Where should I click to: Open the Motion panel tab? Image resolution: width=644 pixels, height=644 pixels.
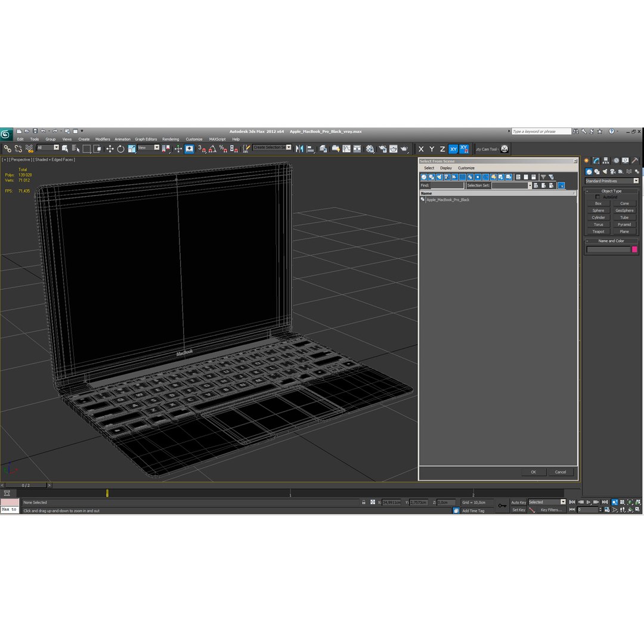pos(615,160)
